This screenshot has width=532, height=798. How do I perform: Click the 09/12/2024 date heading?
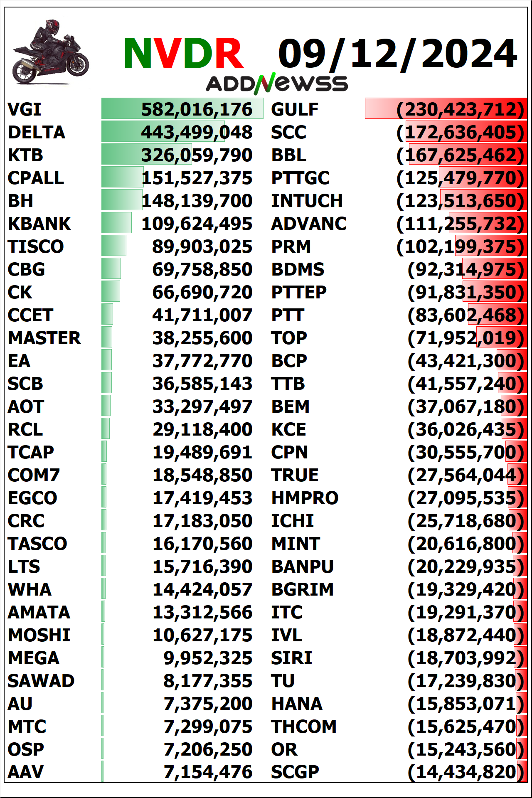click(x=397, y=54)
